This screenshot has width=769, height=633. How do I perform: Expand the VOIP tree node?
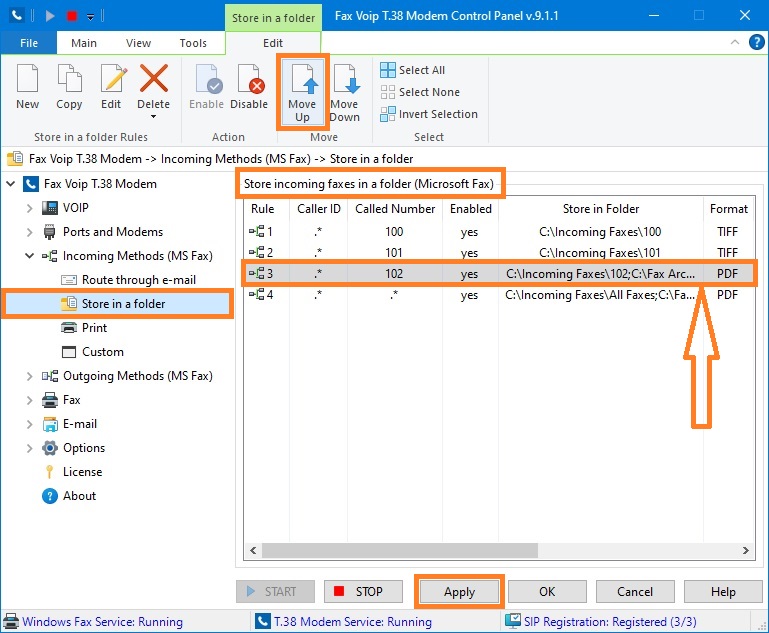tap(29, 208)
